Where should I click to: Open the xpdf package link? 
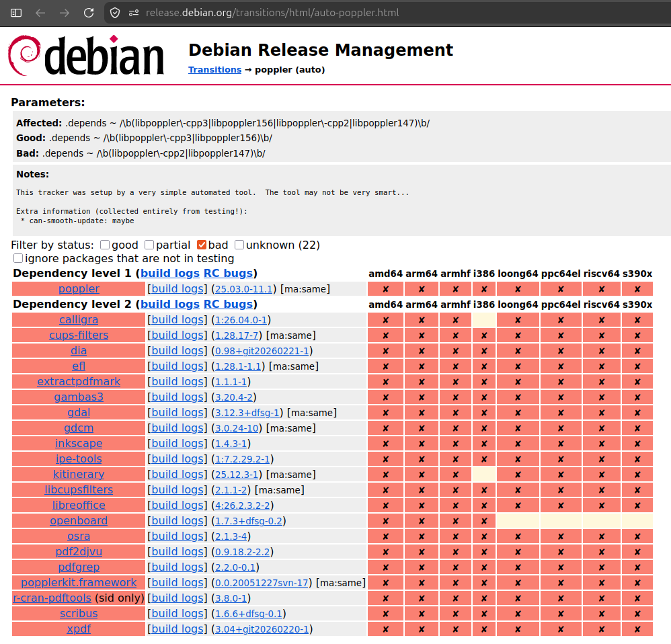click(79, 629)
